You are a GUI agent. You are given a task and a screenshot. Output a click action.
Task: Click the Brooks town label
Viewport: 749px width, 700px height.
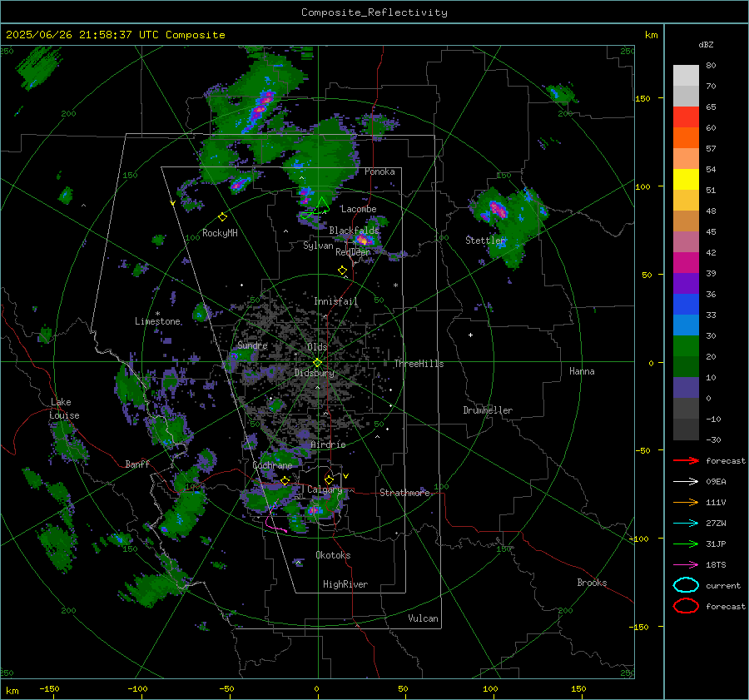point(592,583)
